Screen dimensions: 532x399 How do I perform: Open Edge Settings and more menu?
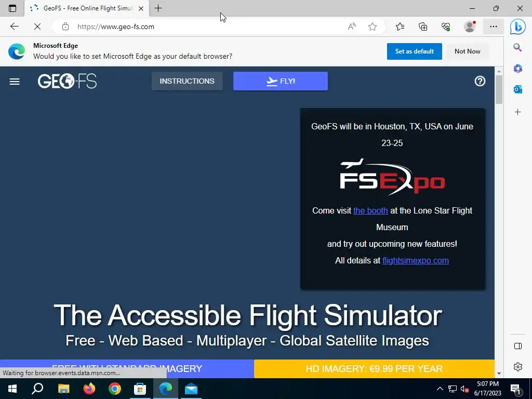click(494, 26)
